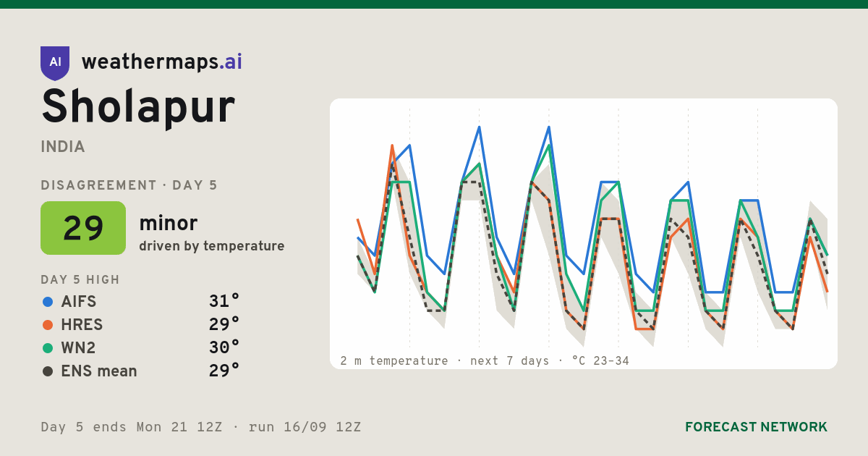Select the Sholapur city heading
The width and height of the screenshot is (868, 456).
[x=138, y=107]
